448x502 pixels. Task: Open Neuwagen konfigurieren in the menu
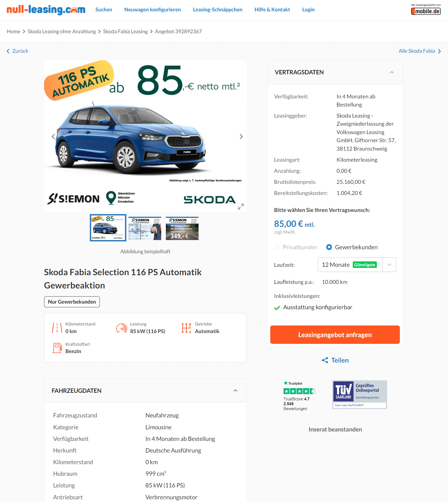point(153,9)
